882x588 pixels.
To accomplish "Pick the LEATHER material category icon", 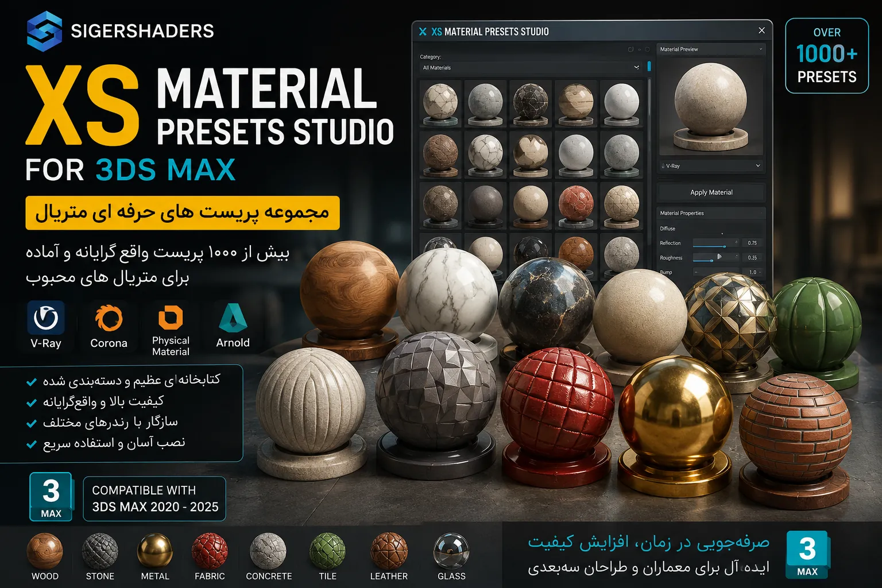I will tap(389, 551).
